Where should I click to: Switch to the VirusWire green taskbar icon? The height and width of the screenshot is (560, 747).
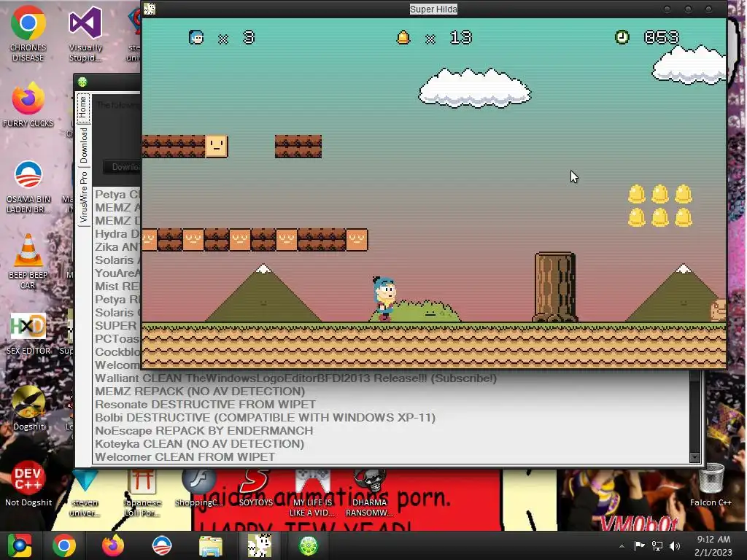309,545
